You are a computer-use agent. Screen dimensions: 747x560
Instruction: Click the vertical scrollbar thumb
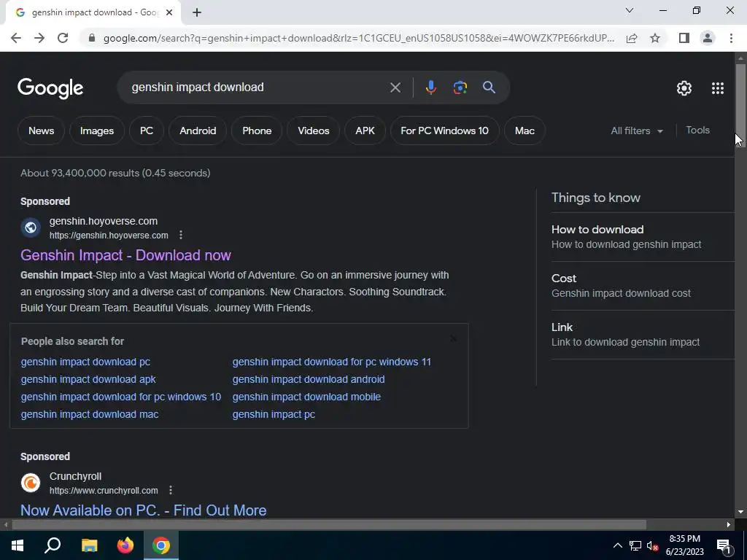click(x=740, y=105)
